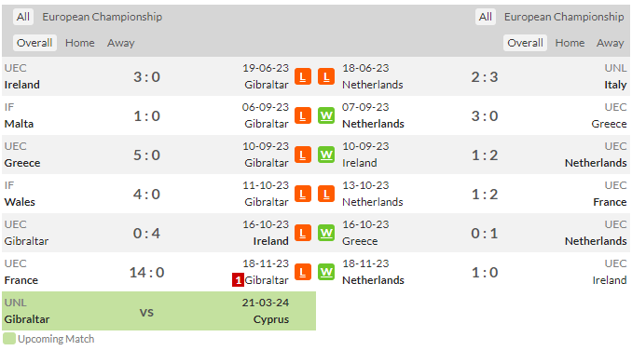
Task: Open the 2:3 Netherlands vs Italy score
Action: 485,77
